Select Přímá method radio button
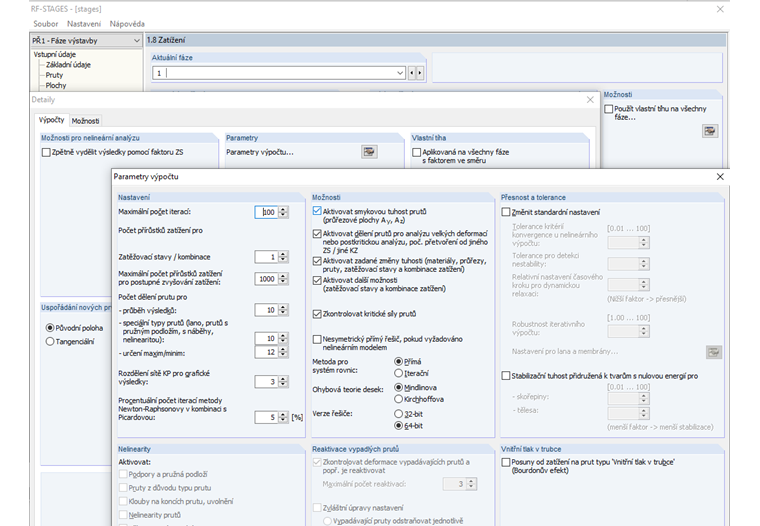Image resolution: width=760 pixels, height=526 pixels. [398, 362]
